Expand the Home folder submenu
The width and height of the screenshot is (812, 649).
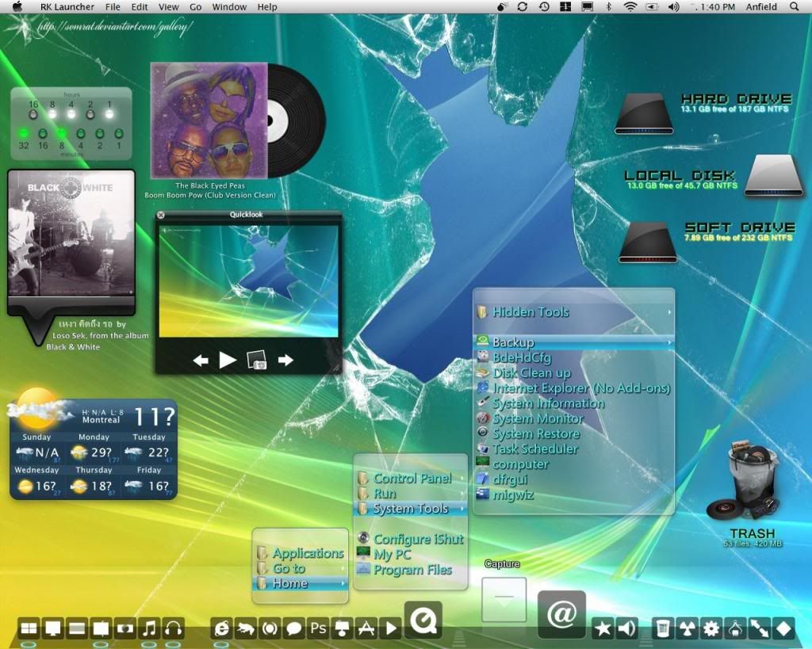pos(301,584)
